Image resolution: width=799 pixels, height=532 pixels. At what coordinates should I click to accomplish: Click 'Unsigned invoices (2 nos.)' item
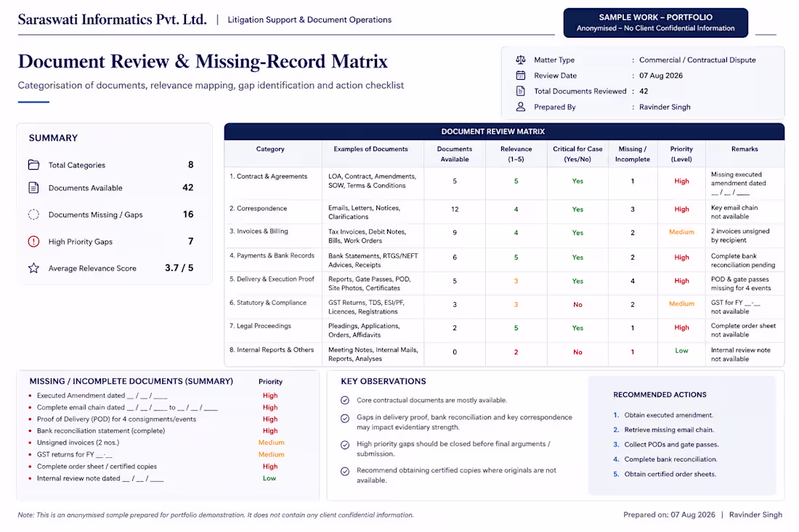coord(78,443)
